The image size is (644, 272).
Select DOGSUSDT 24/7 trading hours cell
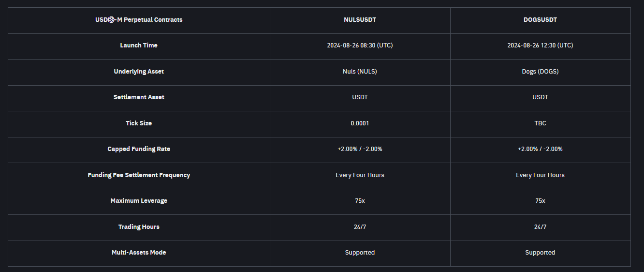pyautogui.click(x=540, y=227)
